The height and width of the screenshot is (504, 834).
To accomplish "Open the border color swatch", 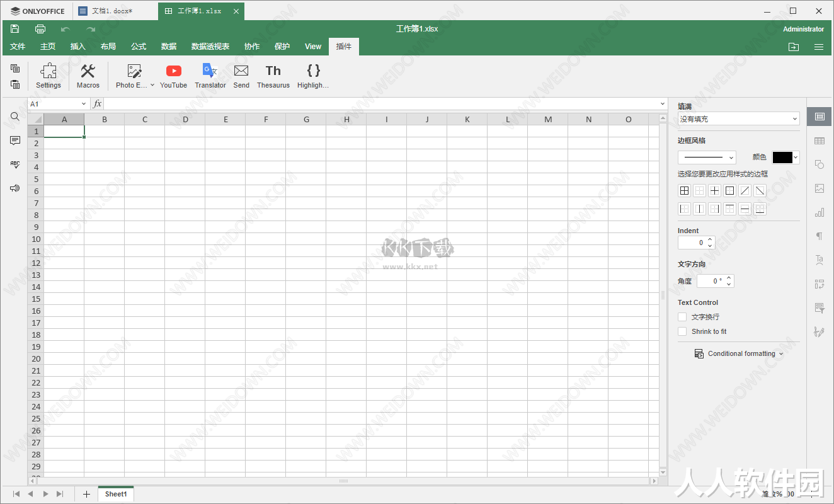I will [x=785, y=157].
